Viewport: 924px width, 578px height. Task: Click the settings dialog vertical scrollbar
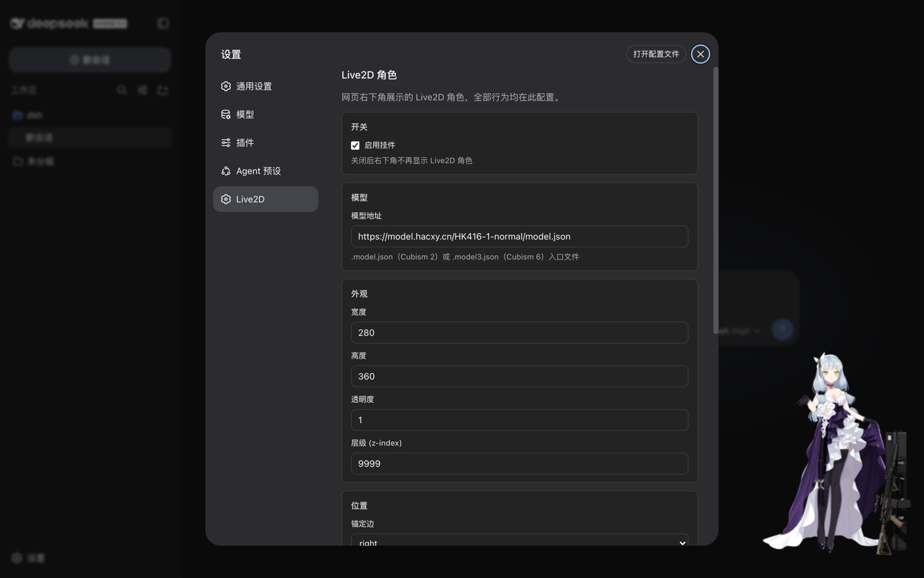[x=715, y=200]
